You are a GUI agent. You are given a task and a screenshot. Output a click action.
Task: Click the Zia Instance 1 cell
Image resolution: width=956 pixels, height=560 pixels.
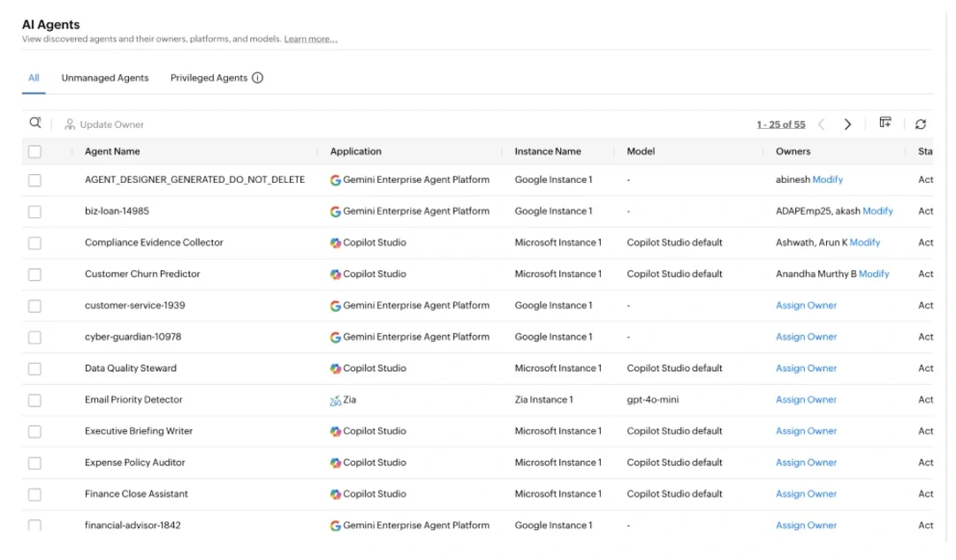point(544,400)
